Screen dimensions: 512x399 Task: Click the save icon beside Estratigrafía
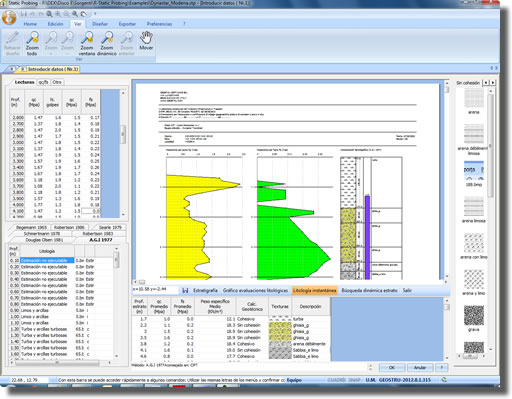pyautogui.click(x=185, y=291)
